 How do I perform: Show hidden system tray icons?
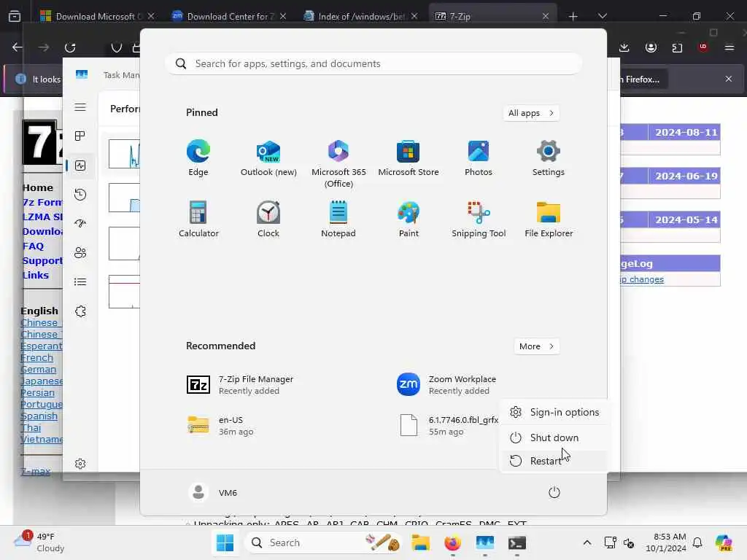tap(587, 542)
